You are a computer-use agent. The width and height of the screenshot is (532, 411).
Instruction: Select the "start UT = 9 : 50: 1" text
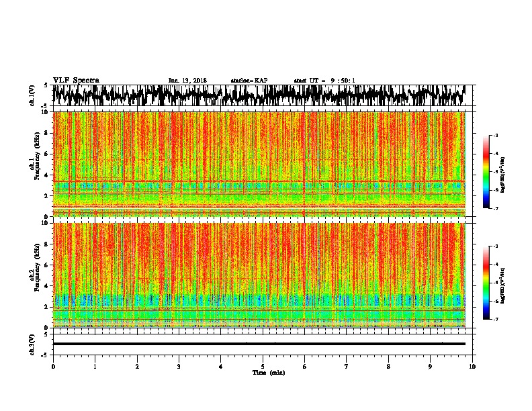click(x=324, y=81)
